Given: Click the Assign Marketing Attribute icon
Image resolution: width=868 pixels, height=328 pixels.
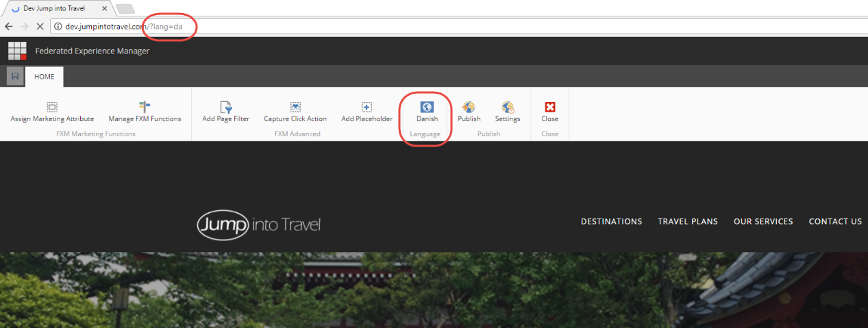Looking at the screenshot, I should tap(52, 108).
